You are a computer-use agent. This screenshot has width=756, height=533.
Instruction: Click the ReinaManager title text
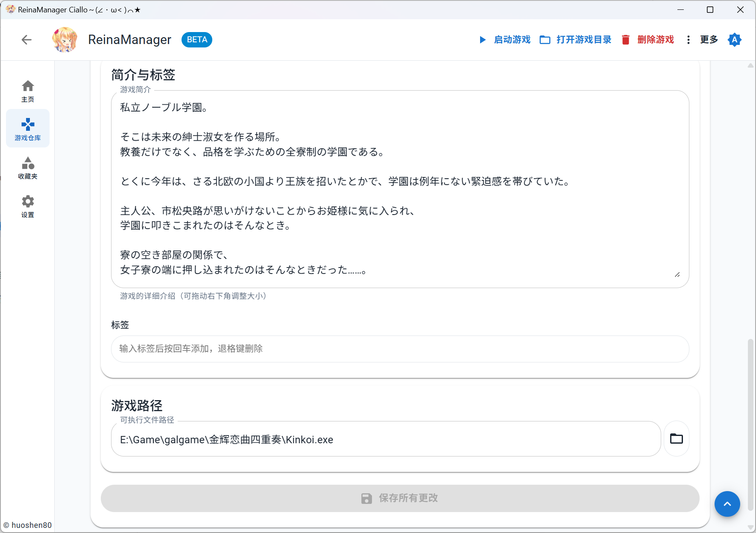(130, 40)
